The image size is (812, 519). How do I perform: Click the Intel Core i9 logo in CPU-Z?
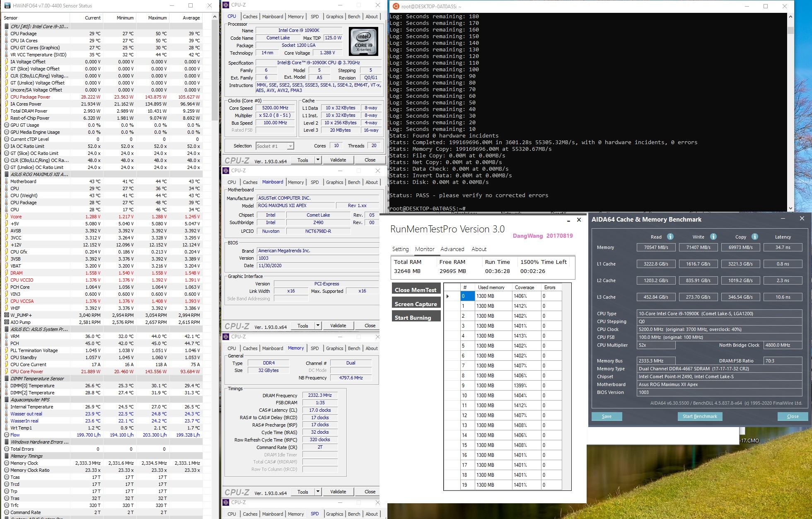(x=363, y=42)
